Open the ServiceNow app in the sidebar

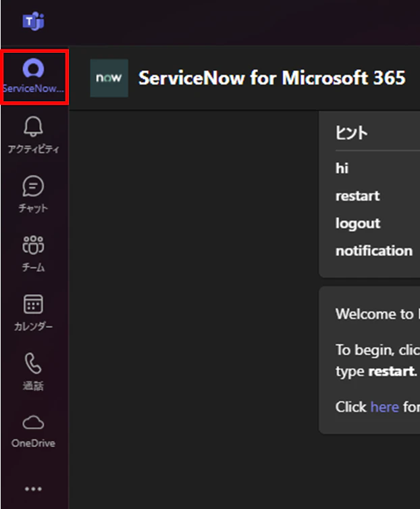coord(34,76)
